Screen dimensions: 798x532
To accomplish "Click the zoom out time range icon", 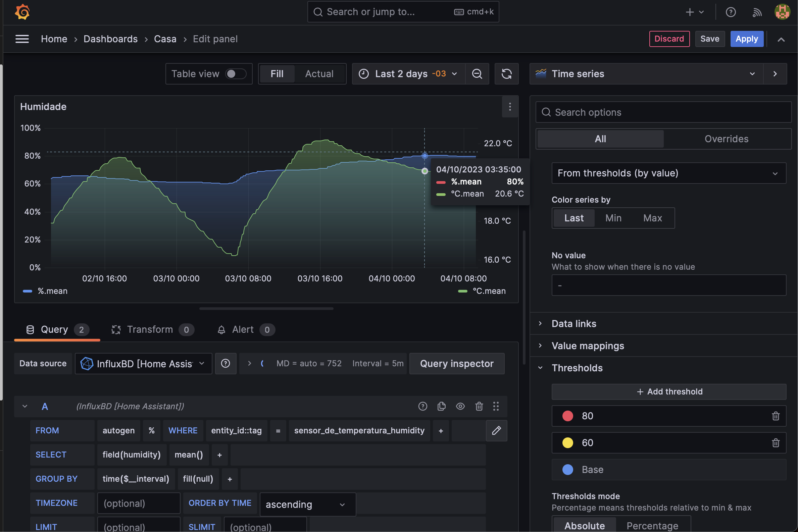I will tap(477, 73).
